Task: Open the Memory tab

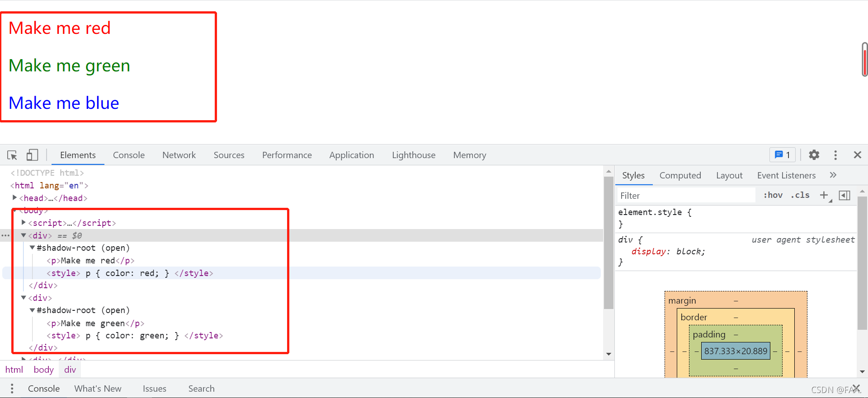Action: tap(470, 155)
